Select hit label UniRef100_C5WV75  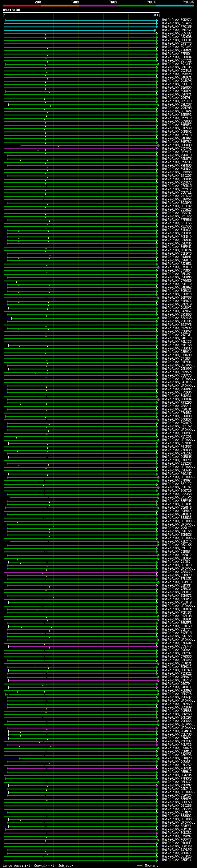coord(177,376)
